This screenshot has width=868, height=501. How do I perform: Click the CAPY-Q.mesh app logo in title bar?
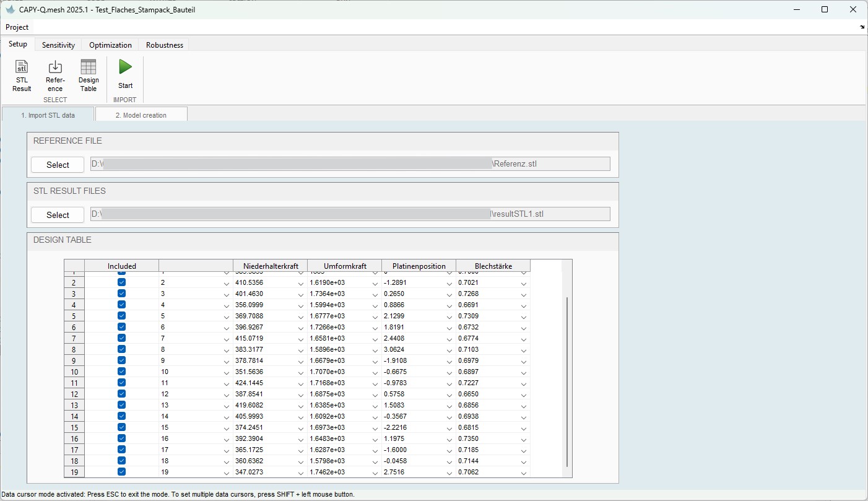[x=10, y=9]
